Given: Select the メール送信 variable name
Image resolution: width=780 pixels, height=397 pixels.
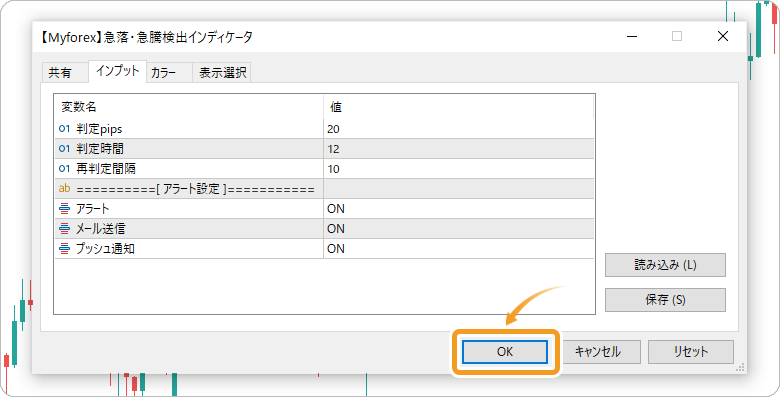Looking at the screenshot, I should (100, 228).
